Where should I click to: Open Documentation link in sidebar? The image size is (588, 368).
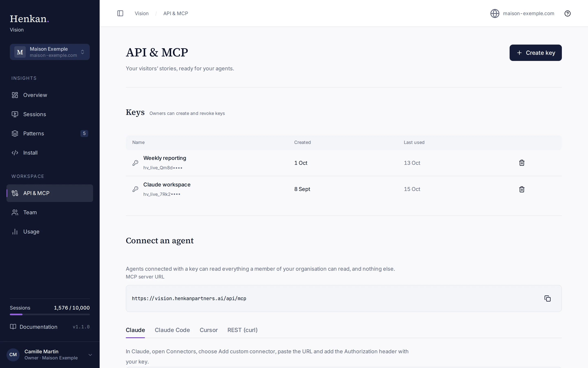pyautogui.click(x=33, y=327)
